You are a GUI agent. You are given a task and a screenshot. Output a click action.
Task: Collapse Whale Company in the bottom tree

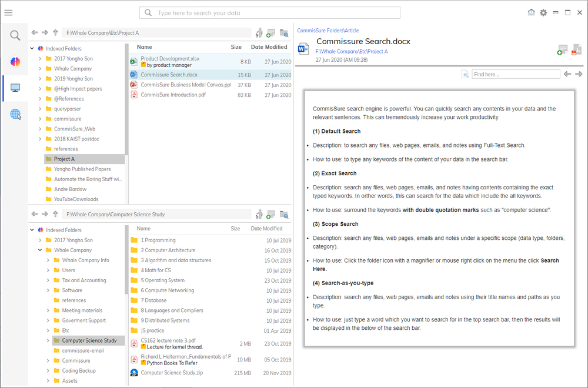tap(40, 250)
